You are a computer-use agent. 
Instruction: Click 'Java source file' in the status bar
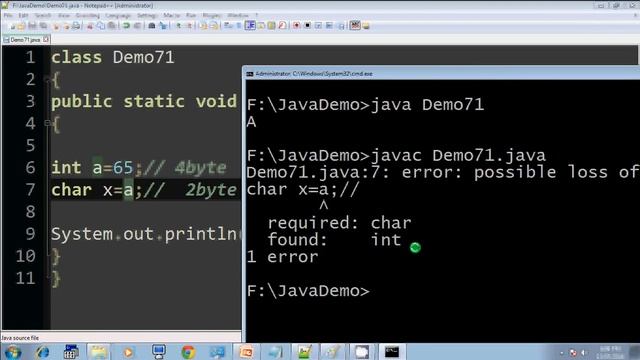coord(20,338)
